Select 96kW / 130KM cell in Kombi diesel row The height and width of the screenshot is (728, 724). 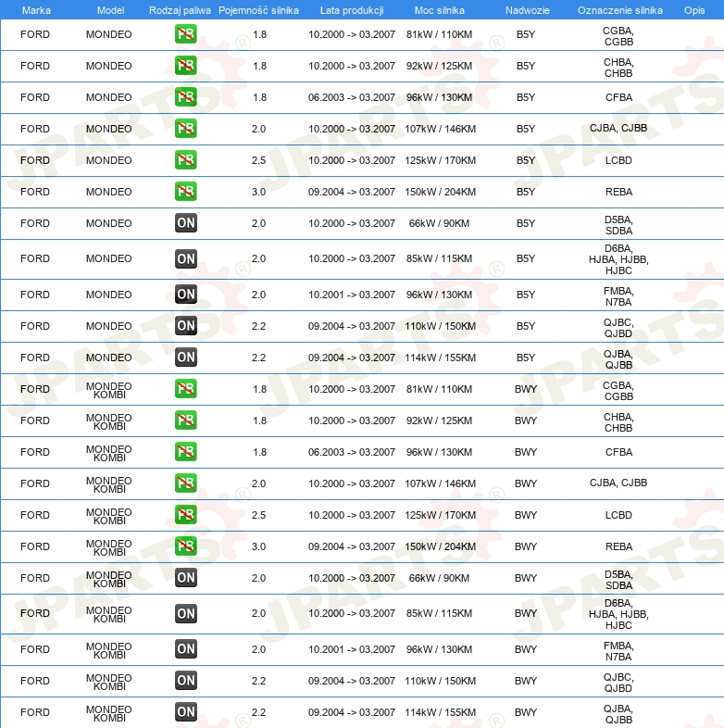(439, 649)
